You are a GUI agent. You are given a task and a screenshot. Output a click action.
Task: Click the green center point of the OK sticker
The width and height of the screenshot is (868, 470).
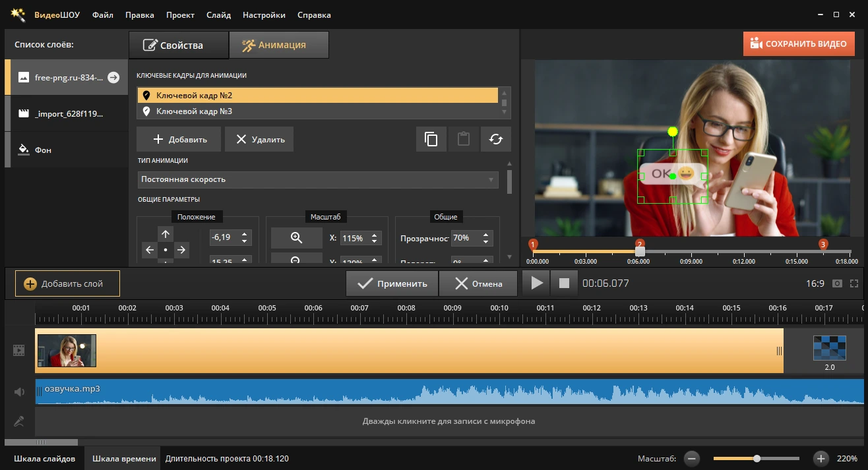click(673, 176)
